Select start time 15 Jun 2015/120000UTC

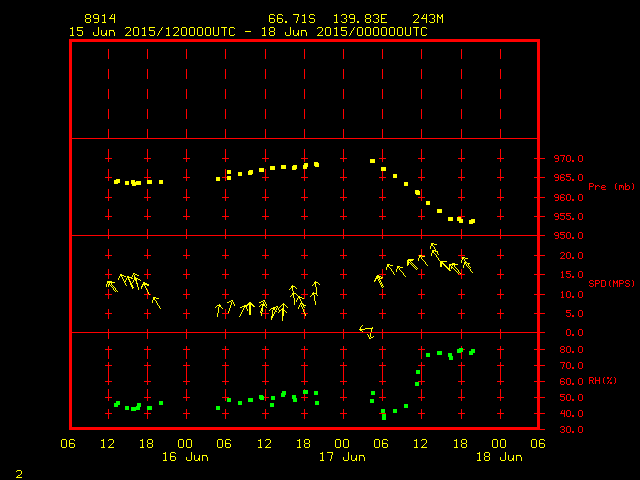coord(152,32)
